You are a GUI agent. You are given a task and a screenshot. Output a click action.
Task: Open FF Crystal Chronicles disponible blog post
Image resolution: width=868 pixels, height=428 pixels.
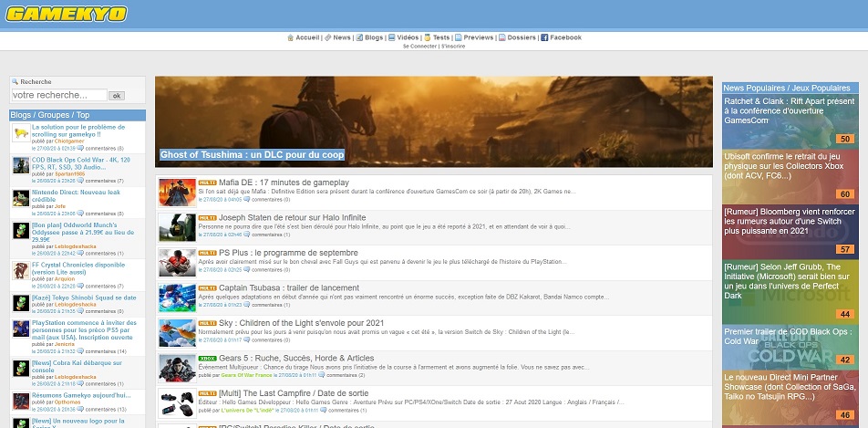78,268
